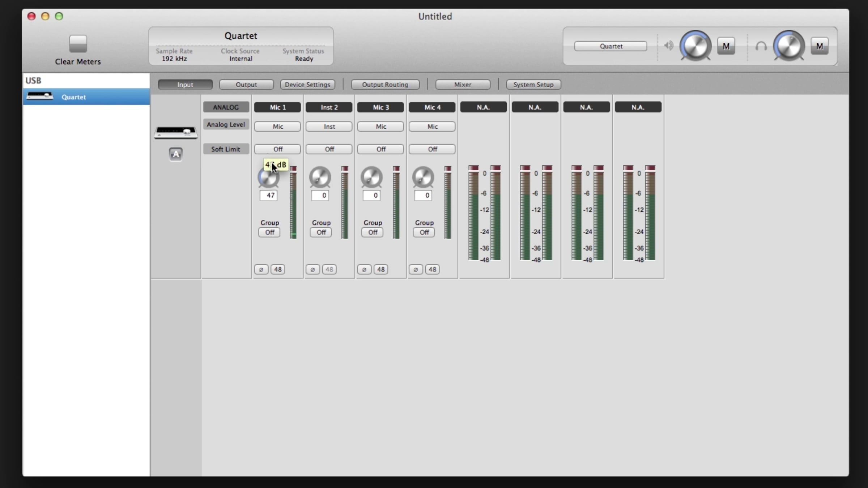Click the headphone output icon

pyautogui.click(x=761, y=46)
